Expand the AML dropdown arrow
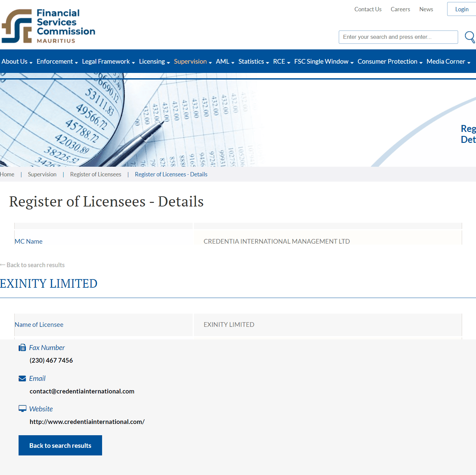476x475 pixels. click(233, 63)
